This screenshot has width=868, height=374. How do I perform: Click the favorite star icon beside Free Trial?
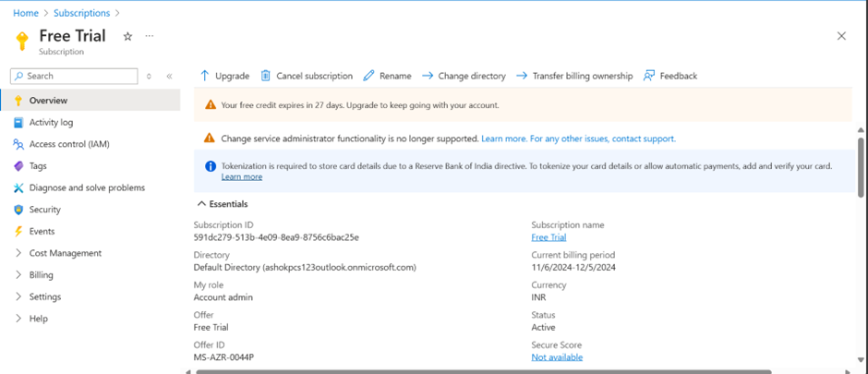coord(127,36)
